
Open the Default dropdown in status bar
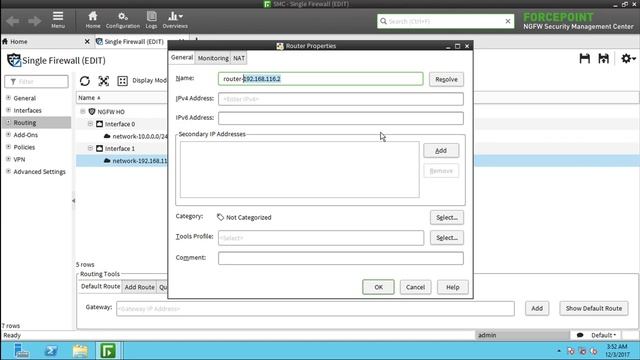[x=603, y=335]
